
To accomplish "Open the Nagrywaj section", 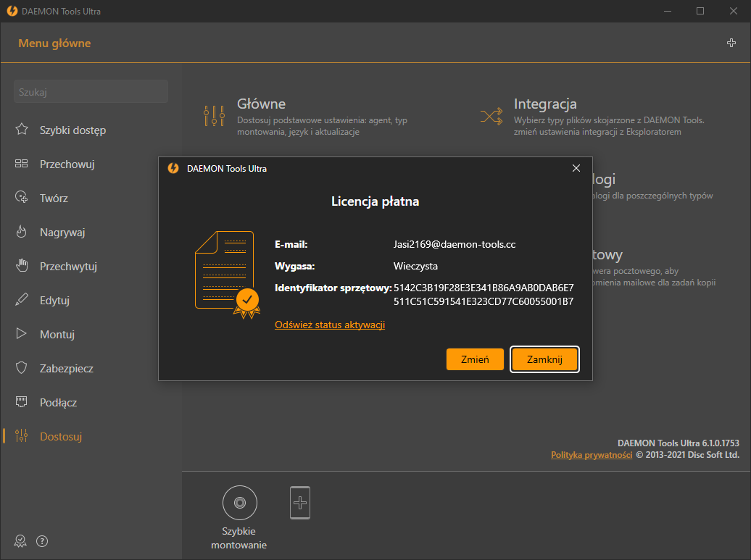I will pyautogui.click(x=62, y=232).
